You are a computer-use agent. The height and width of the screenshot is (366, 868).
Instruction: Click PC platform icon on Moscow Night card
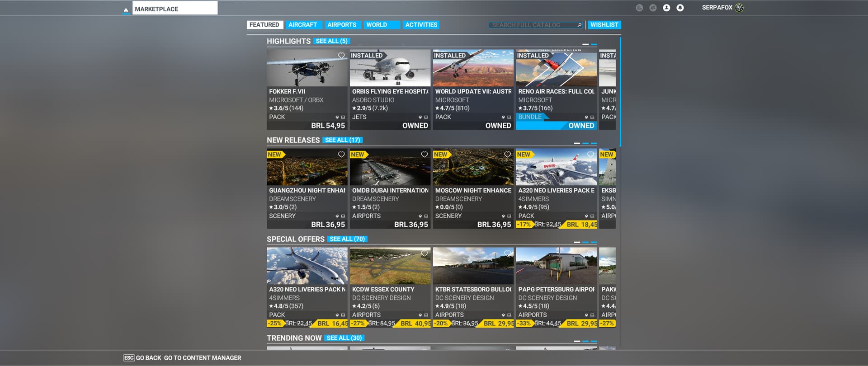pos(509,216)
